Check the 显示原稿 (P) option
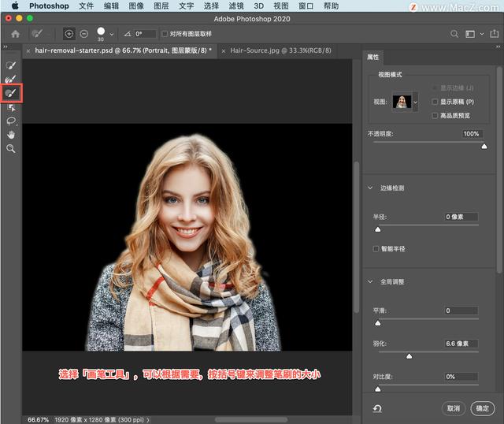Image resolution: width=504 pixels, height=424 pixels. click(x=435, y=102)
